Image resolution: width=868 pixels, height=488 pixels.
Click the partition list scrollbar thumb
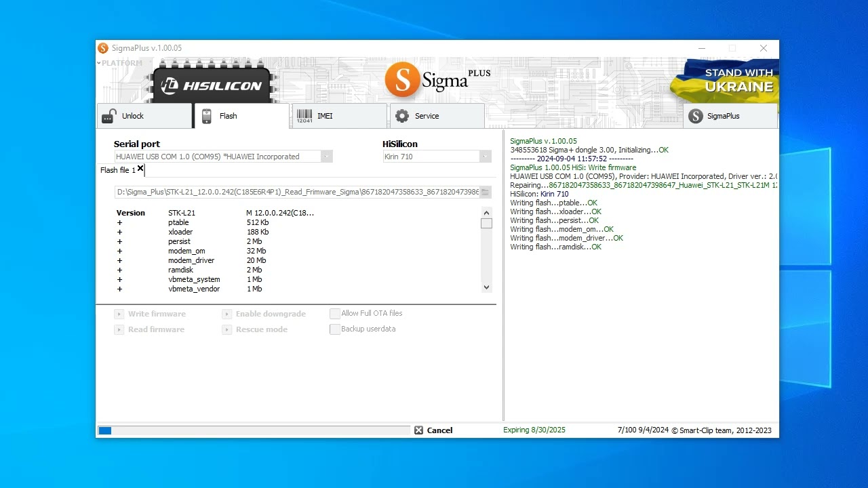486,224
